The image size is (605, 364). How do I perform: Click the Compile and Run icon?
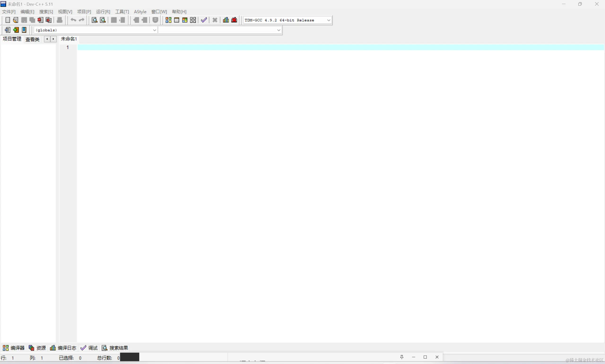pyautogui.click(x=185, y=20)
